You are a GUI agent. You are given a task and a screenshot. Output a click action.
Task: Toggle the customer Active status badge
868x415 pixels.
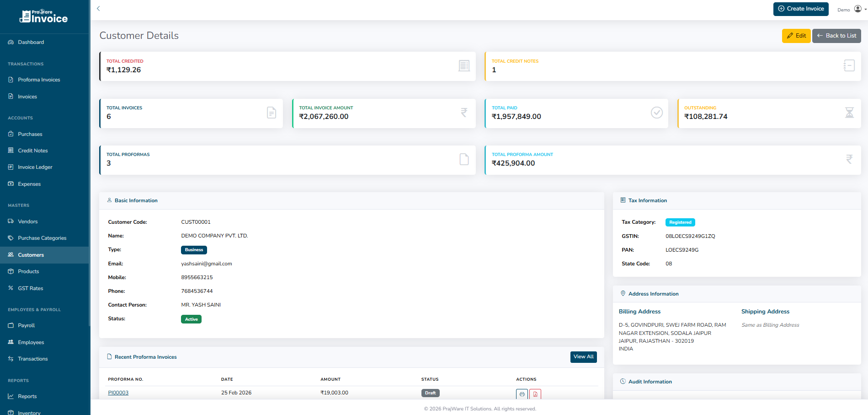tap(191, 319)
